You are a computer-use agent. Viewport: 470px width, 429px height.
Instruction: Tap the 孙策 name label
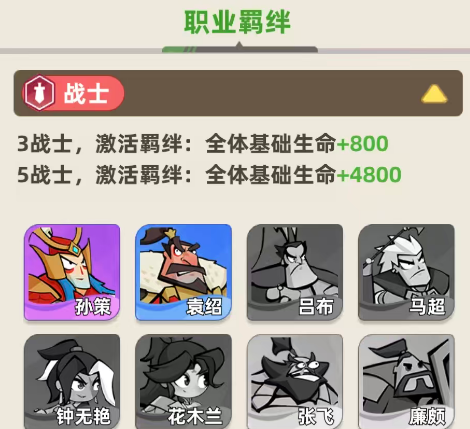point(93,306)
